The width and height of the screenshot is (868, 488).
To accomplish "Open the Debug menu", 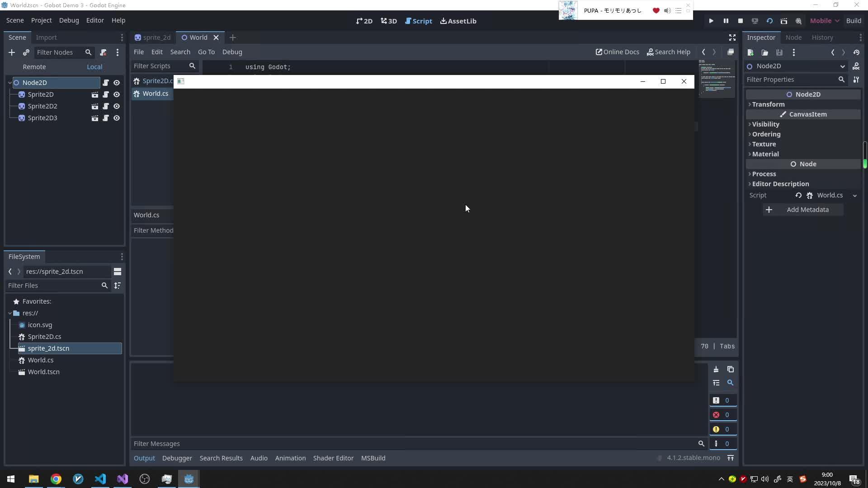I will [68, 20].
